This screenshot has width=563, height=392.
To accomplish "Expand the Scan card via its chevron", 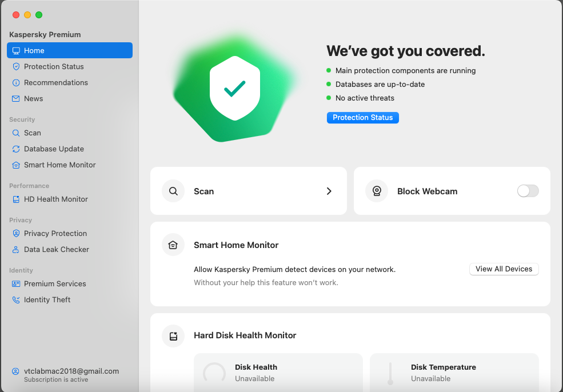I will click(x=329, y=191).
